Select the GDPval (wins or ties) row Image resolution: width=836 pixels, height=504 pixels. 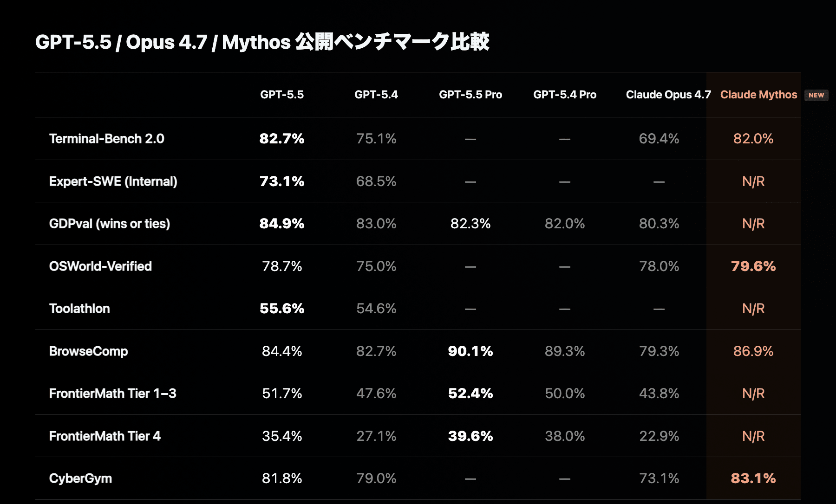[x=110, y=224]
